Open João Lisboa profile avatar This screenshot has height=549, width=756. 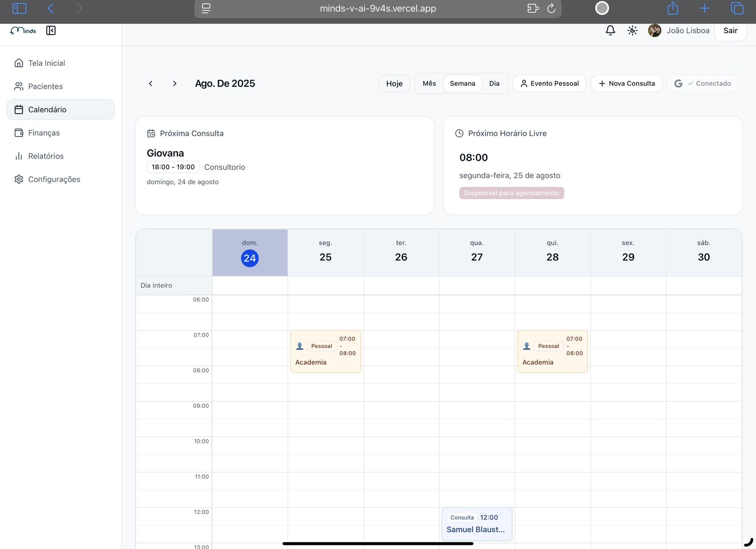click(x=654, y=30)
